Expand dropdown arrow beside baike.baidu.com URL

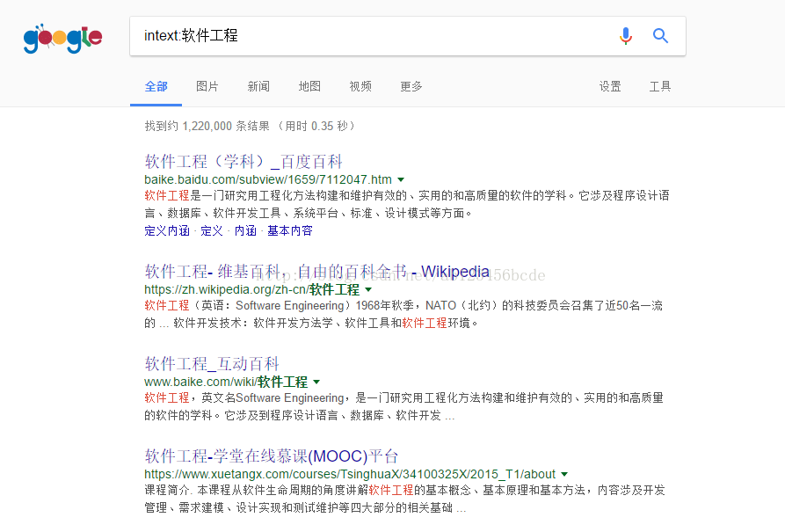pyautogui.click(x=401, y=180)
